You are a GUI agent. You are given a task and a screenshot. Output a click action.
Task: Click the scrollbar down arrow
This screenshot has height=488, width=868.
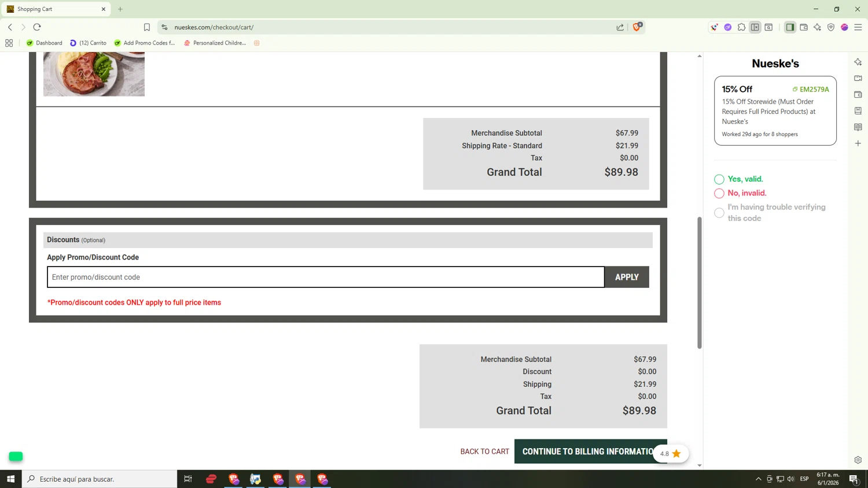pos(700,465)
